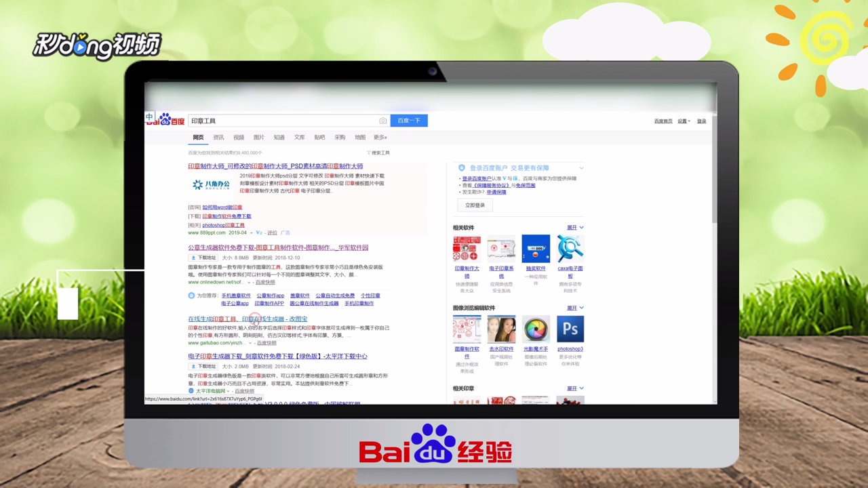Click the 中 input method indicator
Screen dimensions: 868x488
click(150, 117)
